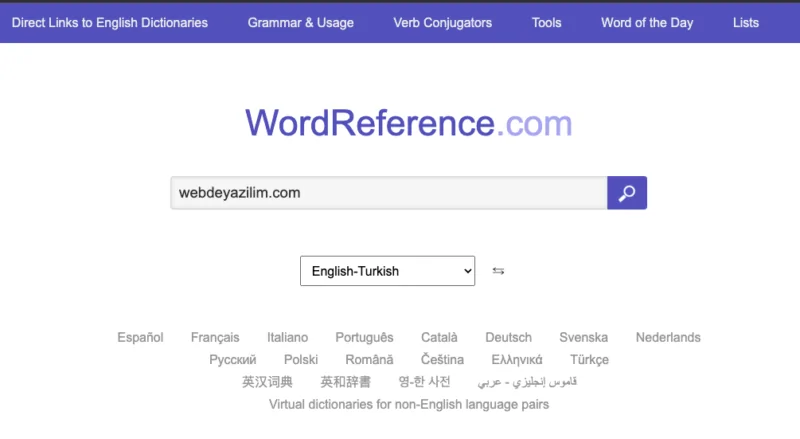Switch site language to Deutsch
800x439 pixels.
tap(508, 337)
